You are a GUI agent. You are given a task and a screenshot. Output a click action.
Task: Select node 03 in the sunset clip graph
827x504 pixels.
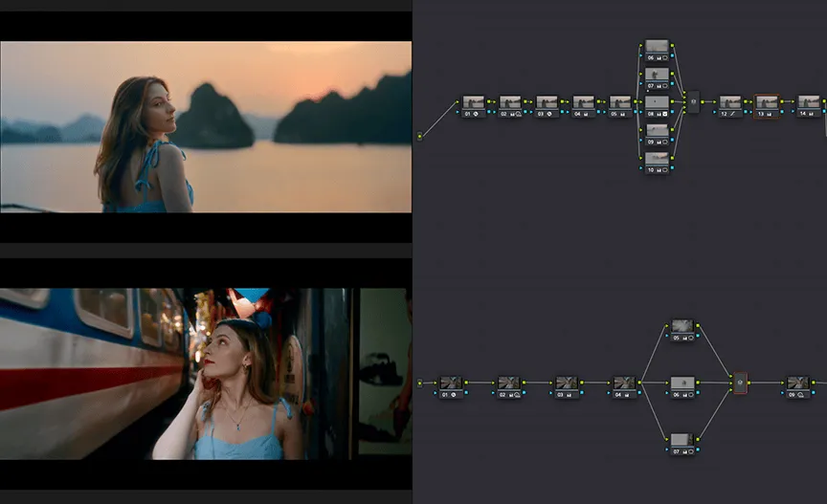coord(547,103)
